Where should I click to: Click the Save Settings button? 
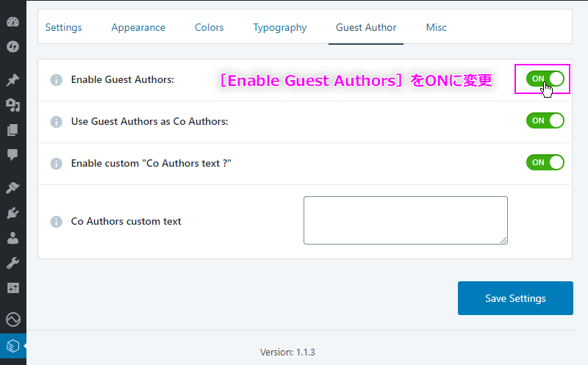point(515,298)
